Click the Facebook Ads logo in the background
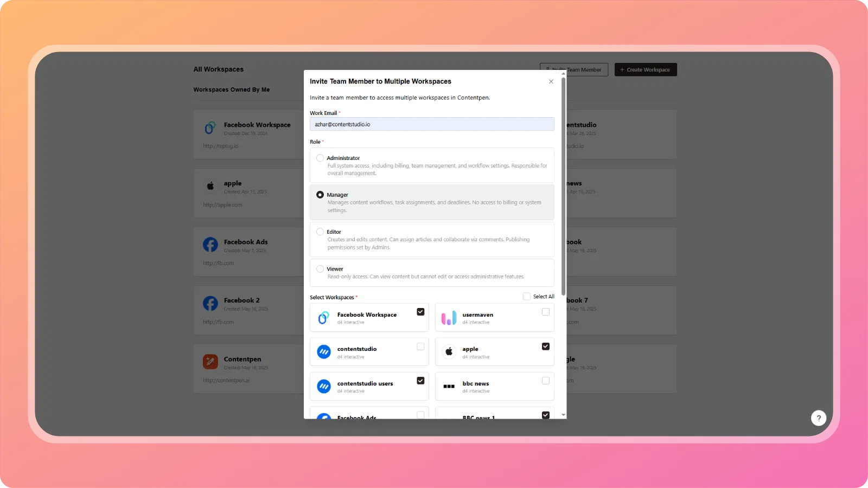This screenshot has height=488, width=868. [210, 245]
